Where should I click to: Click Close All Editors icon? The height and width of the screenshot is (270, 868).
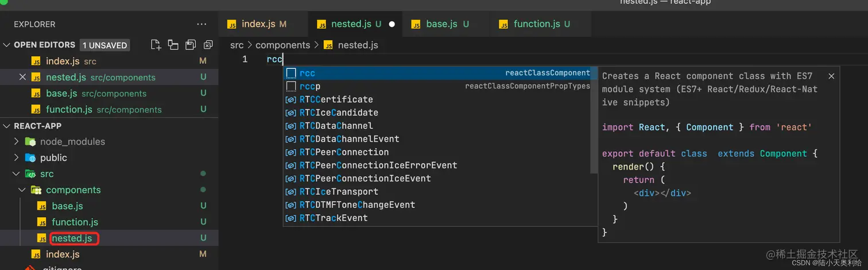pos(208,45)
